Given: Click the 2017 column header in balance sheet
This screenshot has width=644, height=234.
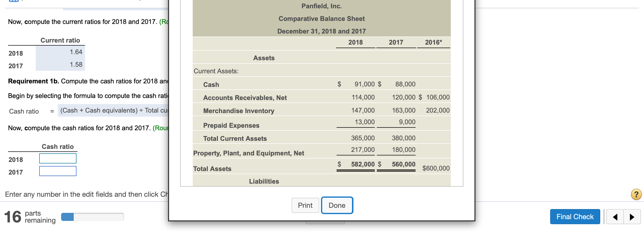Looking at the screenshot, I should tap(396, 42).
